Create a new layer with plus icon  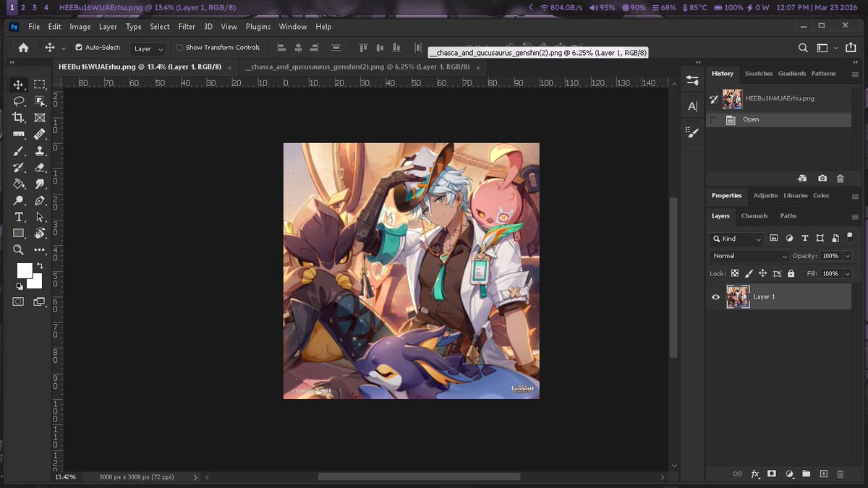(x=823, y=474)
